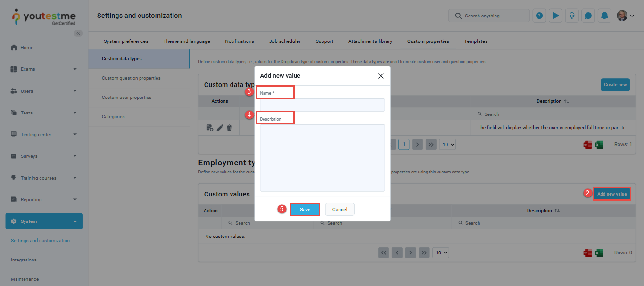Viewport: 644px width, 286px height.
Task: Click the Description search filter in custom data types
Action: pos(553,114)
